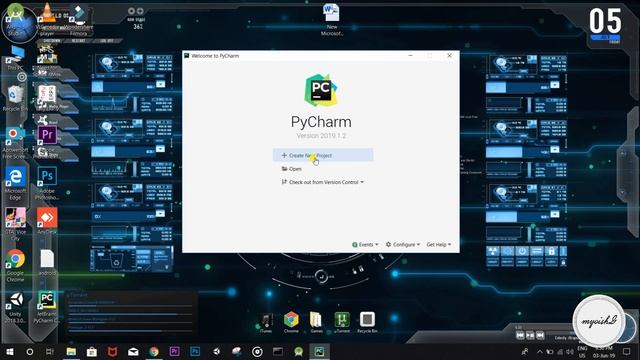The height and width of the screenshot is (360, 640).
Task: Expand Check out from Version Control dropdown
Action: [x=322, y=182]
